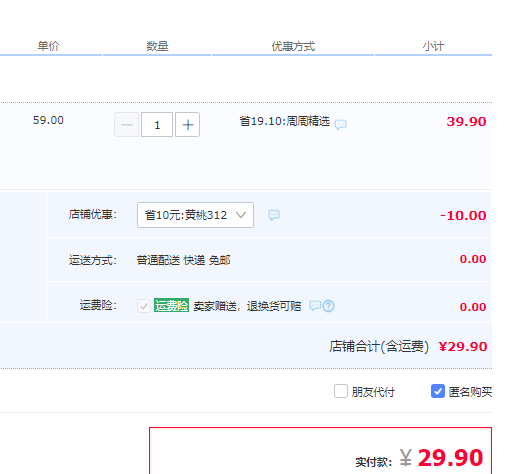The width and height of the screenshot is (524, 474).
Task: Enable the 朋友代付 checkbox
Action: coord(341,391)
